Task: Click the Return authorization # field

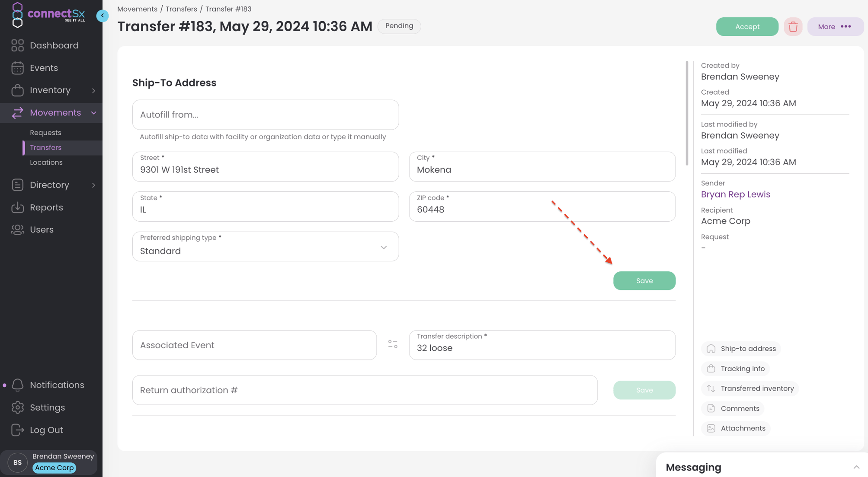Action: 365,390
